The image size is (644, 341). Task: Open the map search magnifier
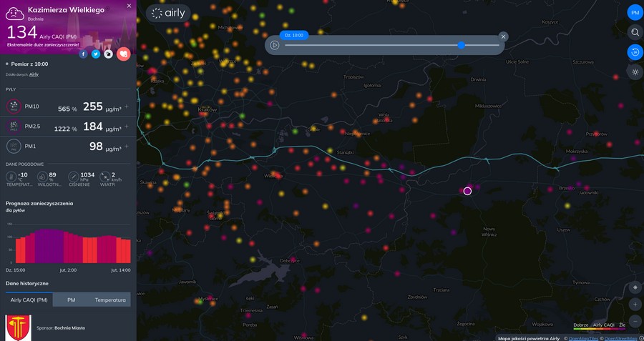[x=635, y=32]
